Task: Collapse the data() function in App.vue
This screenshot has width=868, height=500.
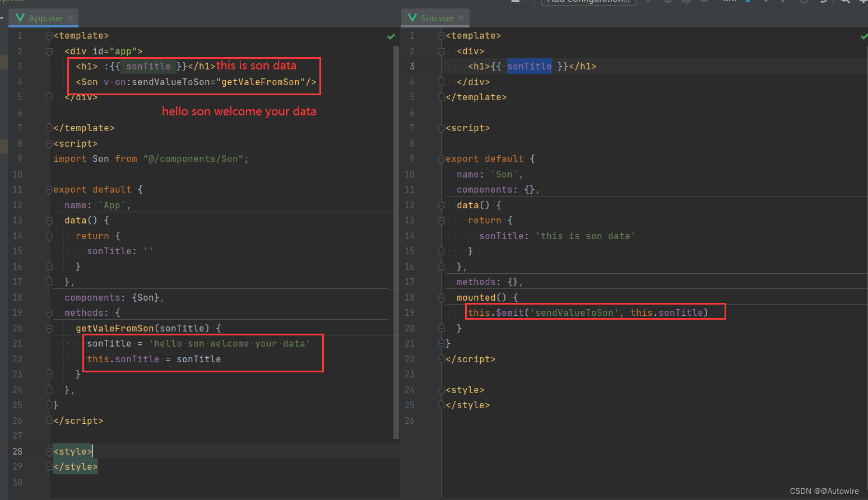Action: click(x=49, y=221)
